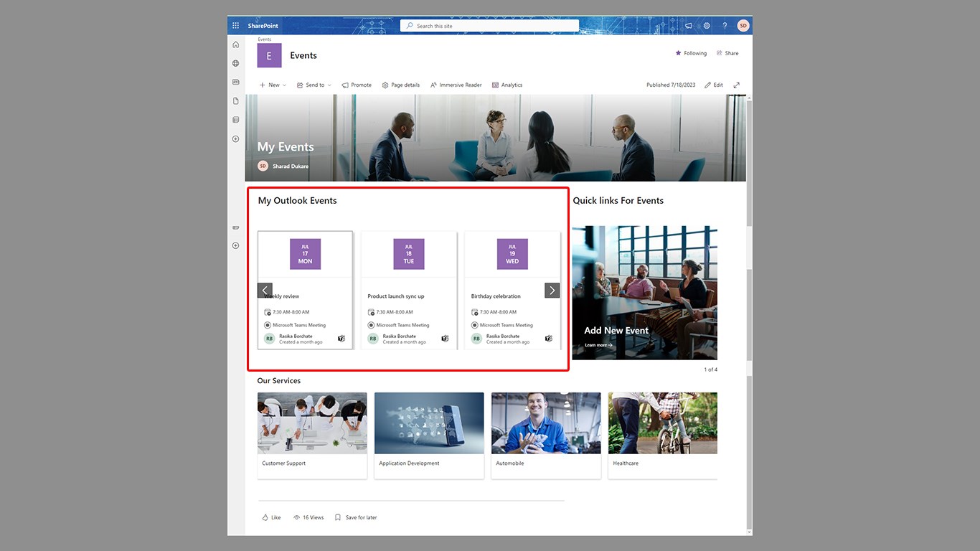Open the Automobile service card
Image resolution: width=980 pixels, height=551 pixels.
point(546,435)
